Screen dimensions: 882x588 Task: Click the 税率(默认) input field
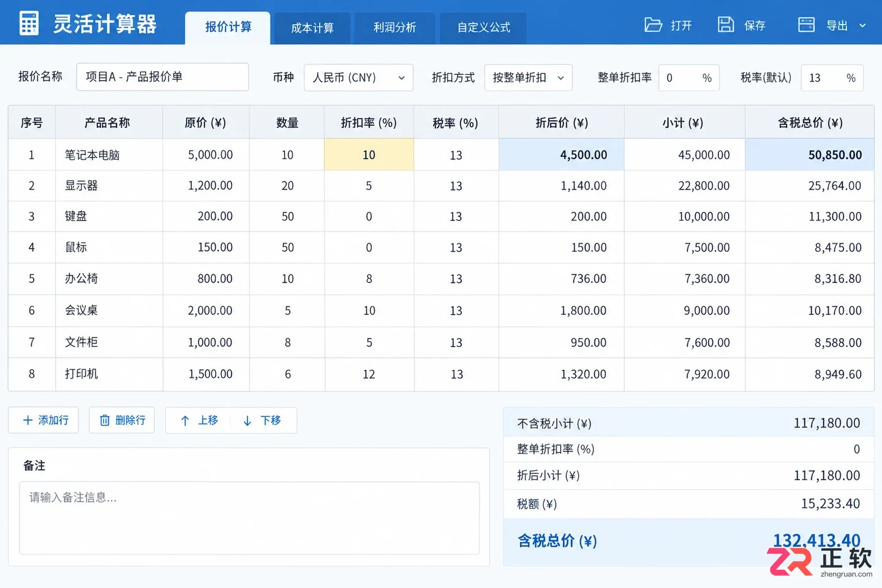(832, 78)
